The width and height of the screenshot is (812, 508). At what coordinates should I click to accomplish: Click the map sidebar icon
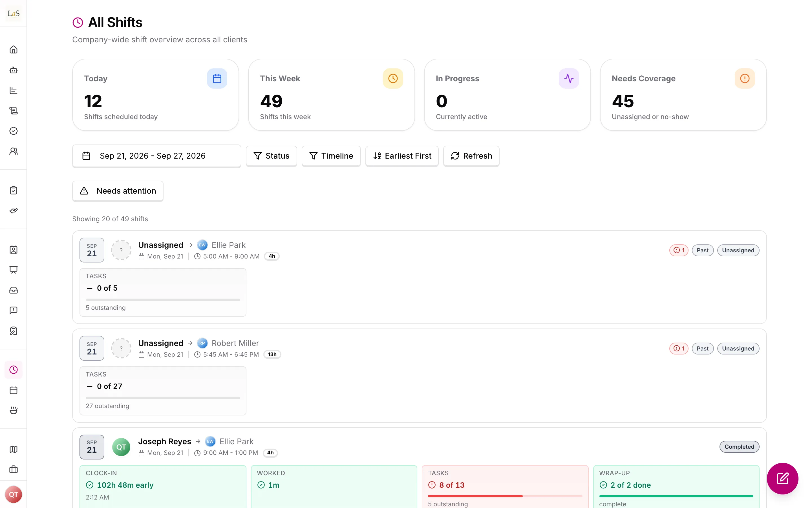14,449
